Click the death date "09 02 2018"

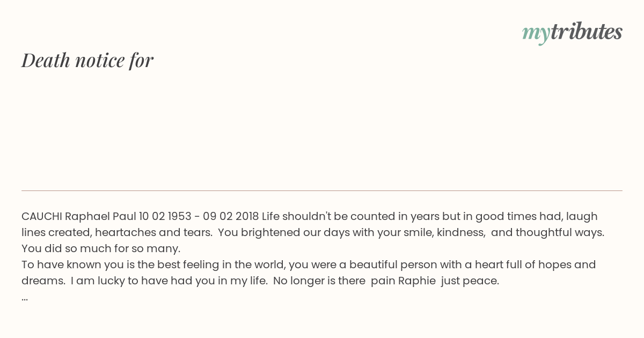[x=231, y=216]
